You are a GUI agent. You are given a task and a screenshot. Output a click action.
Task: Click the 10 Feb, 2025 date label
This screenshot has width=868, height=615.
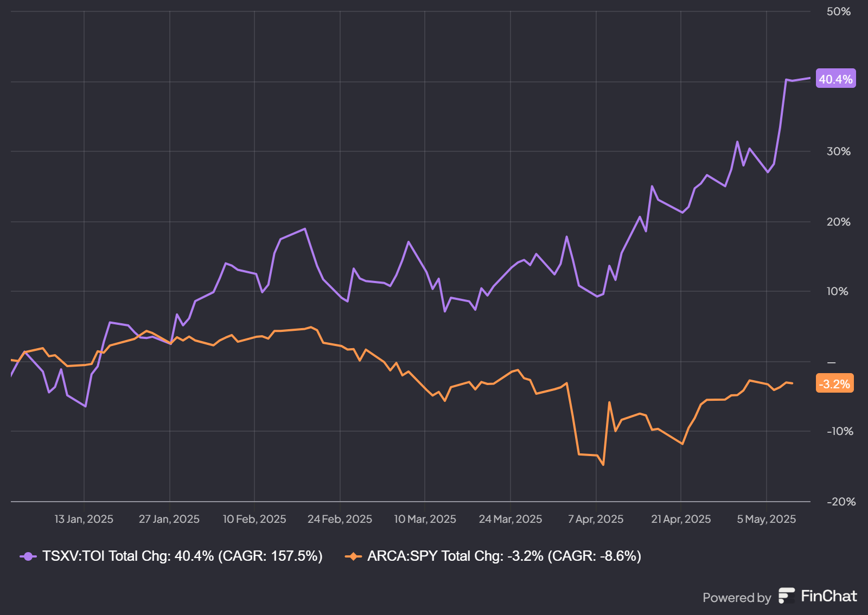tap(254, 519)
